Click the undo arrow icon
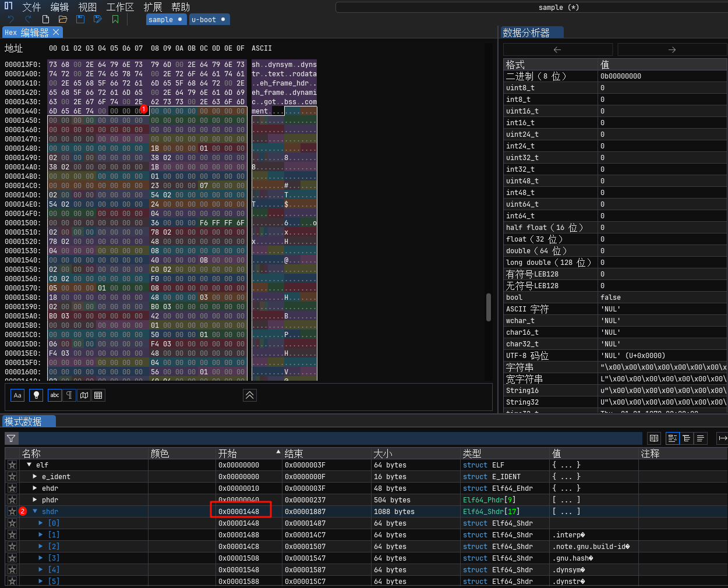 click(x=10, y=19)
